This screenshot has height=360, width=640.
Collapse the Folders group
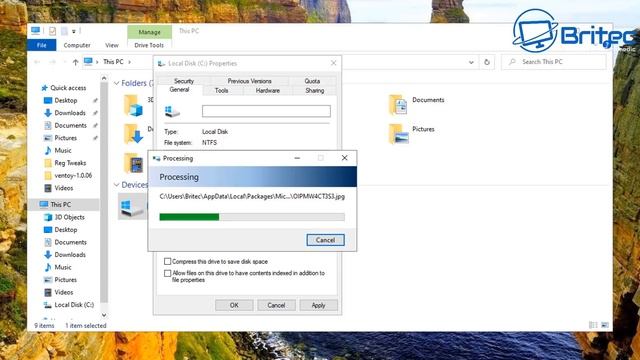coord(116,83)
